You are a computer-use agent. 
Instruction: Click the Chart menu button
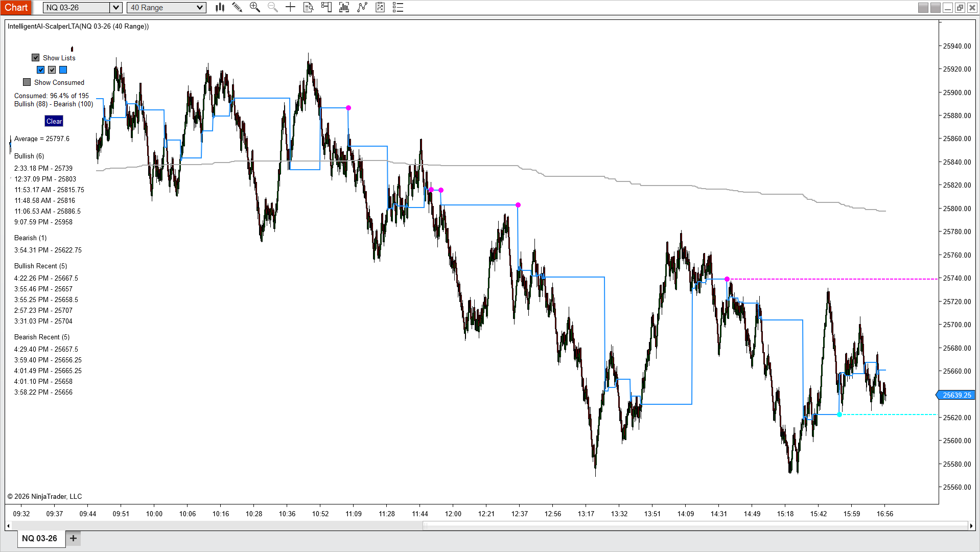(16, 8)
